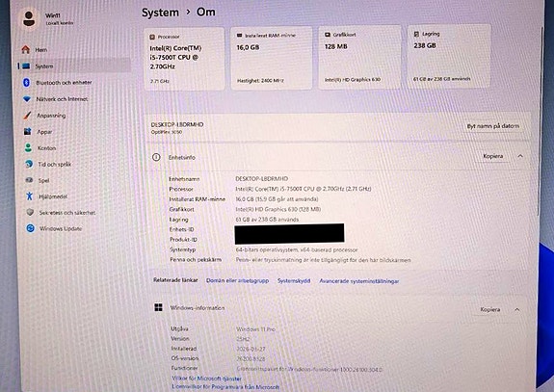Click the Grafikkort card icon
Viewport: 554px width, 392px height.
point(328,35)
